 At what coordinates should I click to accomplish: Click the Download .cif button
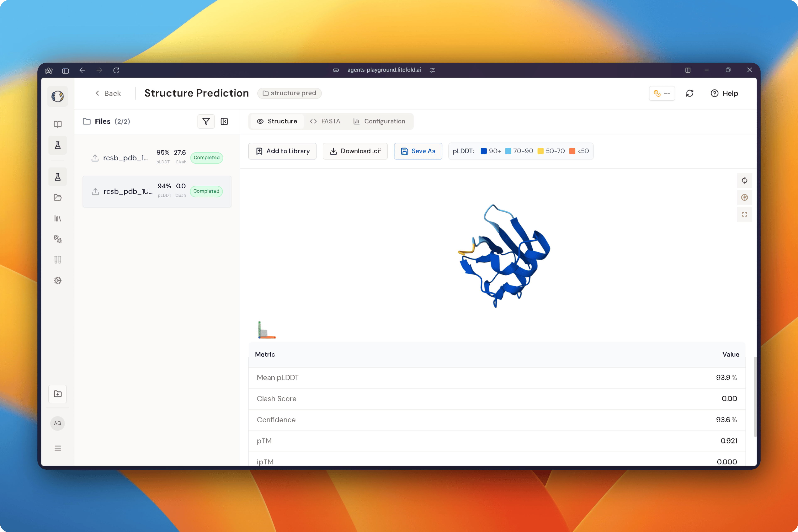[x=355, y=151]
